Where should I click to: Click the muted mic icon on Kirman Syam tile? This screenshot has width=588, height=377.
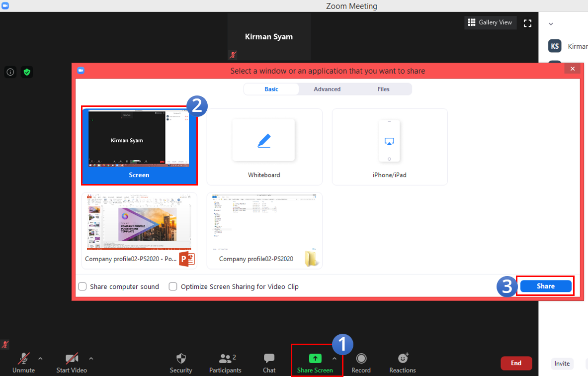[x=233, y=55]
